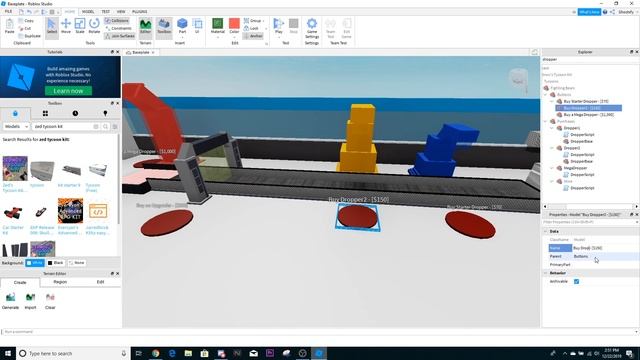Uncheck the Archivable checkbox
Viewport: 640px width, 360px height.
576,282
